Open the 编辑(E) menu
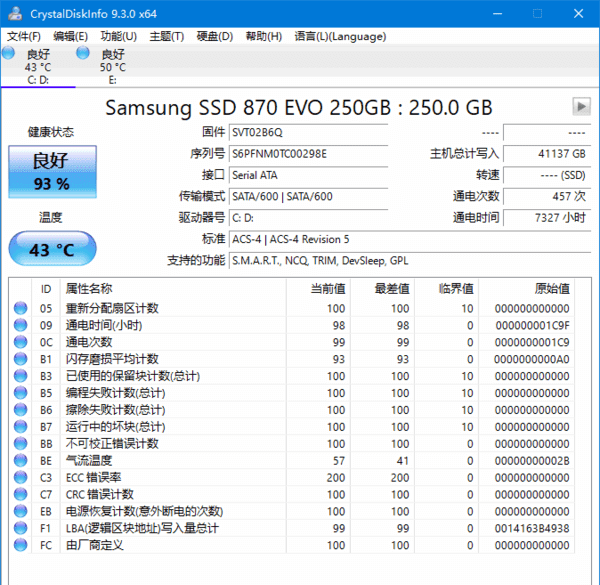The height and width of the screenshot is (585, 600). pos(70,36)
